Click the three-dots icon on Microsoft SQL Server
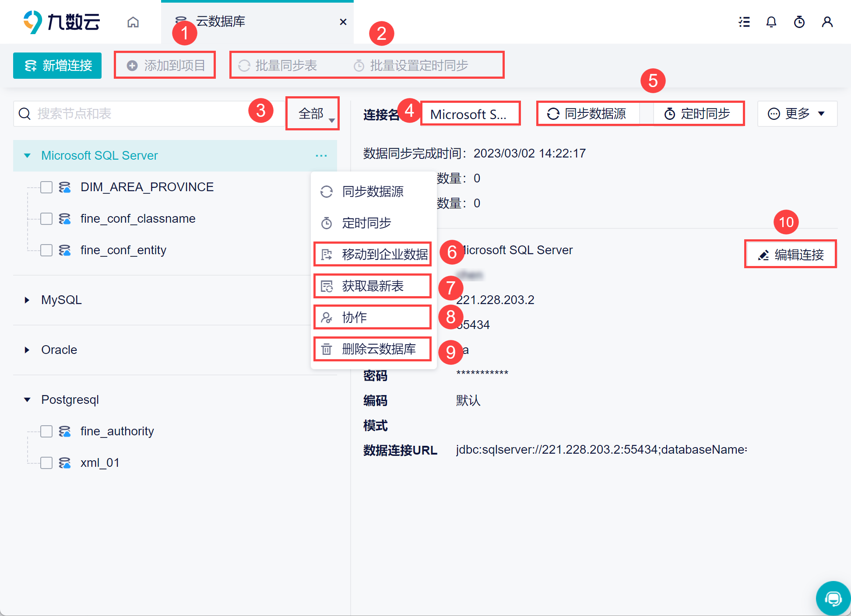This screenshot has height=616, width=851. [x=321, y=156]
